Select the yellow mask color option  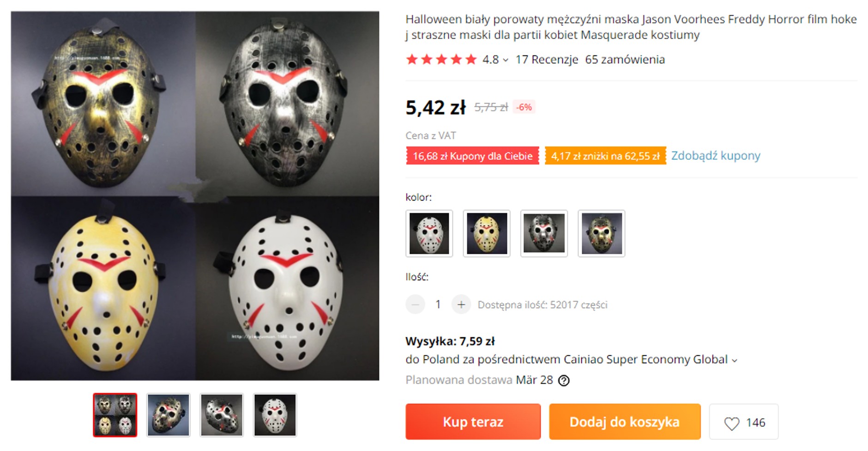click(487, 233)
